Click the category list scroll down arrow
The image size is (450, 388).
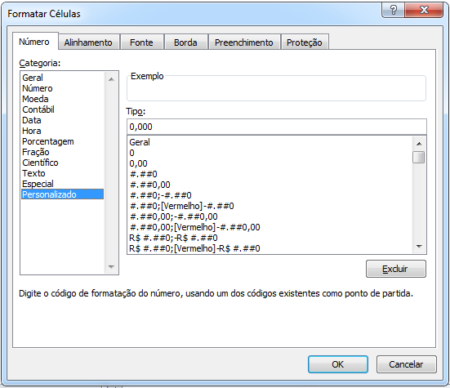[x=111, y=267]
